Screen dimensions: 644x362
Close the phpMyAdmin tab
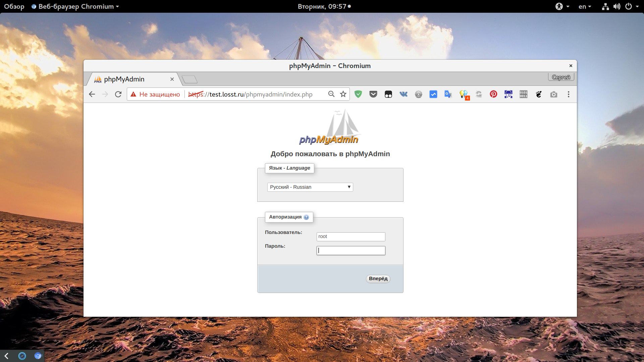[x=172, y=79]
